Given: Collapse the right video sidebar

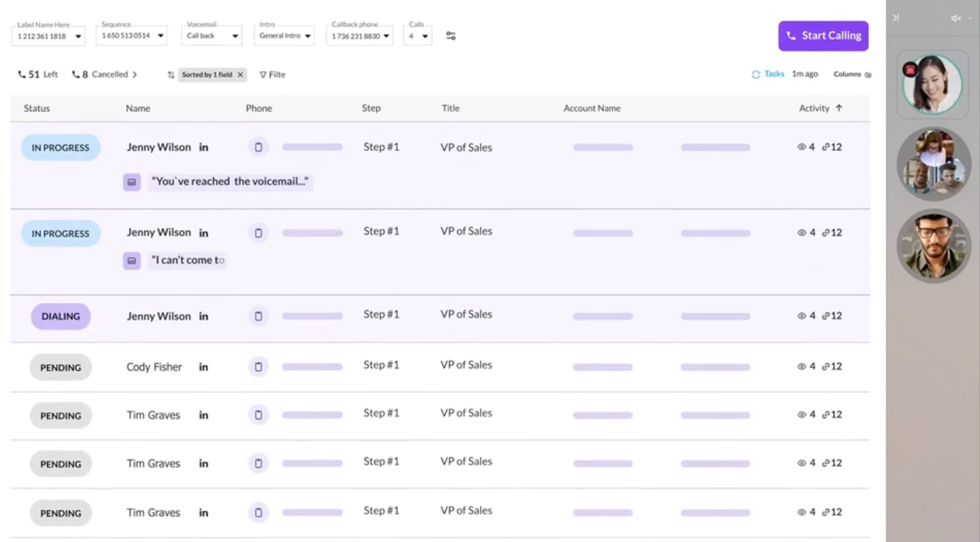Looking at the screenshot, I should coord(896,18).
